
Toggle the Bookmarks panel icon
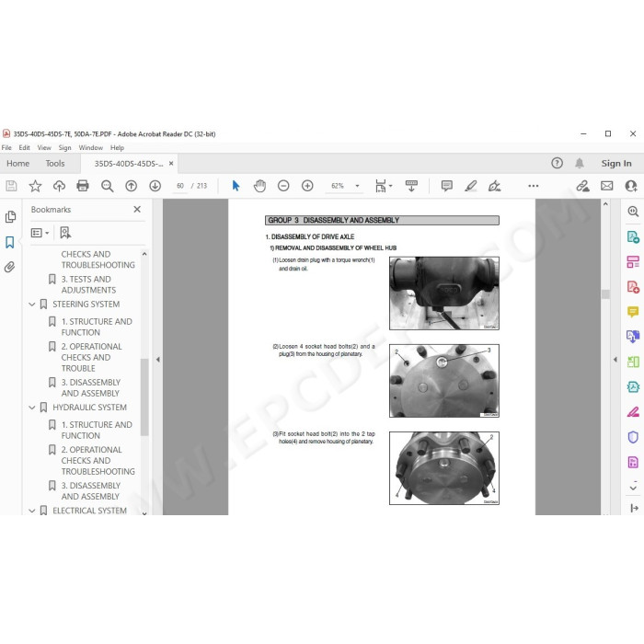click(10, 242)
